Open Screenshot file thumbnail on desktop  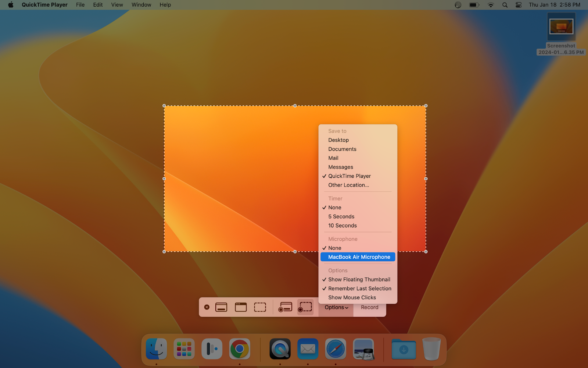point(561,26)
